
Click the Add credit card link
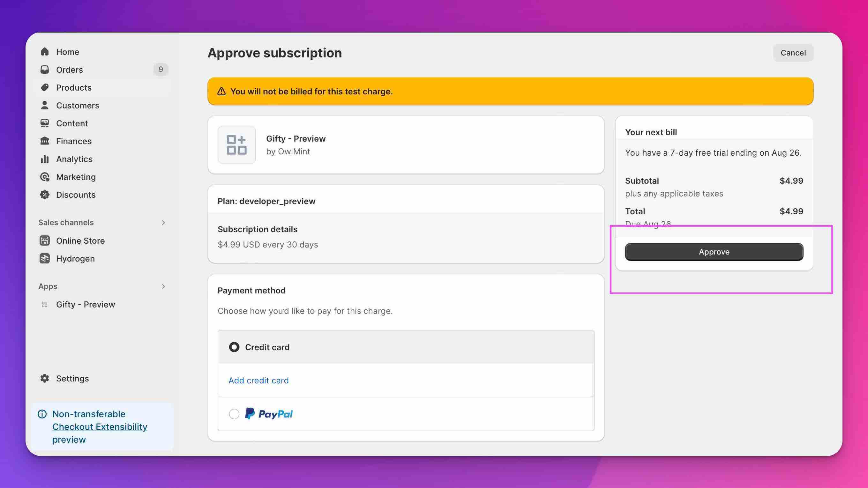(x=258, y=380)
